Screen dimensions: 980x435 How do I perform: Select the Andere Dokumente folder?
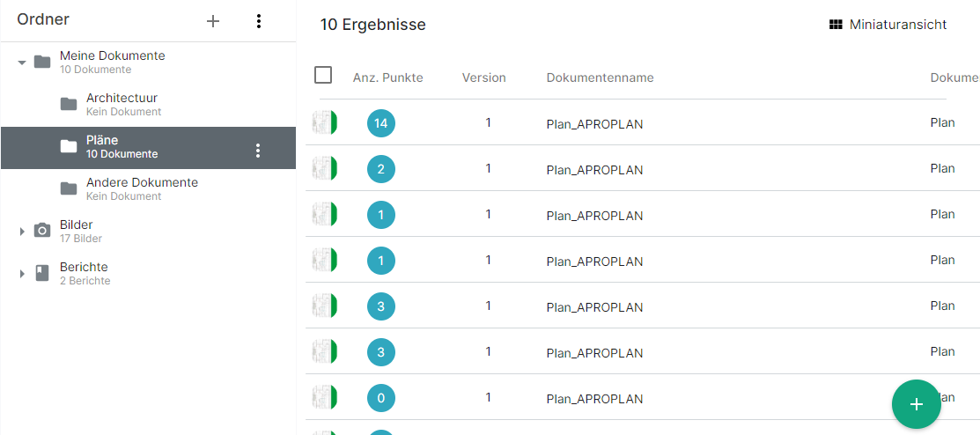tap(148, 188)
